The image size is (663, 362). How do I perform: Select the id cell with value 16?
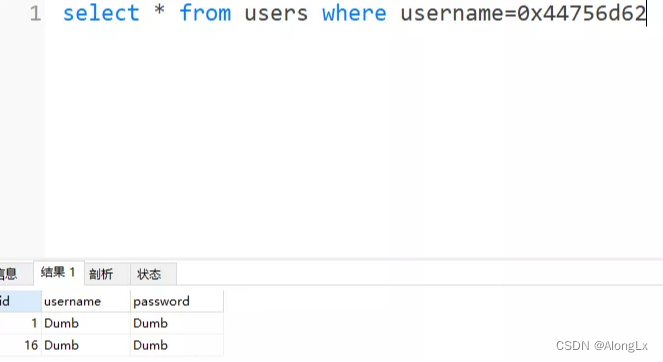point(20,345)
